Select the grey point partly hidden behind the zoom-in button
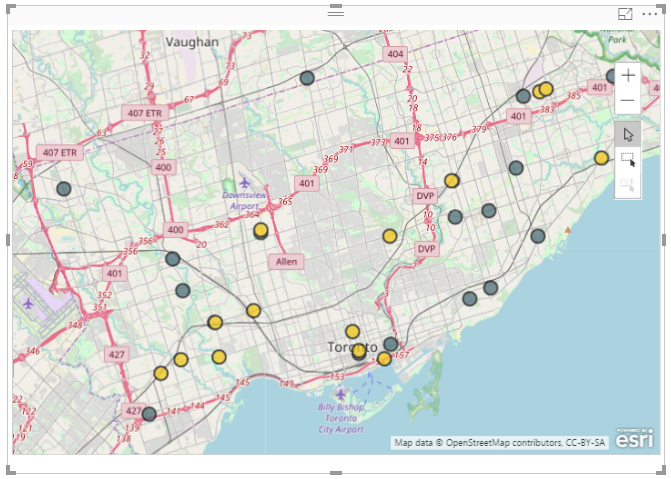 tap(611, 77)
